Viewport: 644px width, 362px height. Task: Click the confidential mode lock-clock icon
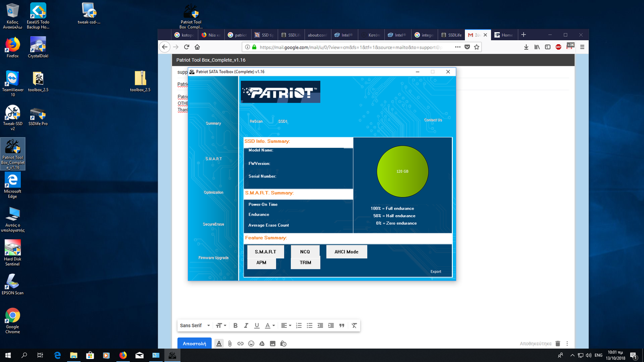pyautogui.click(x=283, y=343)
